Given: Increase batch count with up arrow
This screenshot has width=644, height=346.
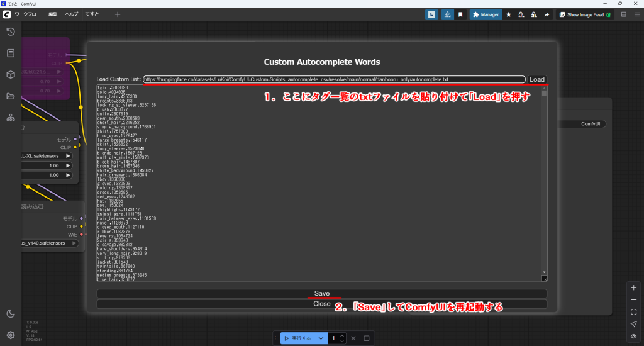Looking at the screenshot, I should coord(342,336).
